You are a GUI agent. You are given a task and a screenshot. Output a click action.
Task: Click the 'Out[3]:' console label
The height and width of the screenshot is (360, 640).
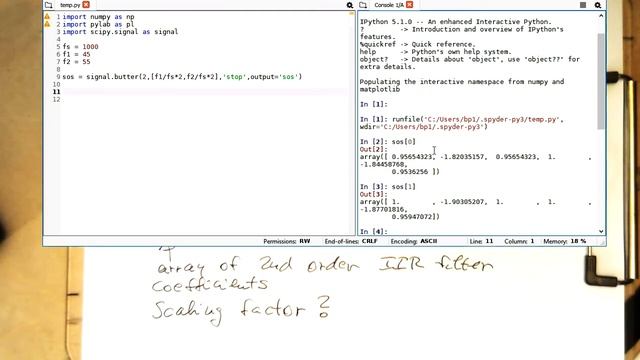coord(373,194)
